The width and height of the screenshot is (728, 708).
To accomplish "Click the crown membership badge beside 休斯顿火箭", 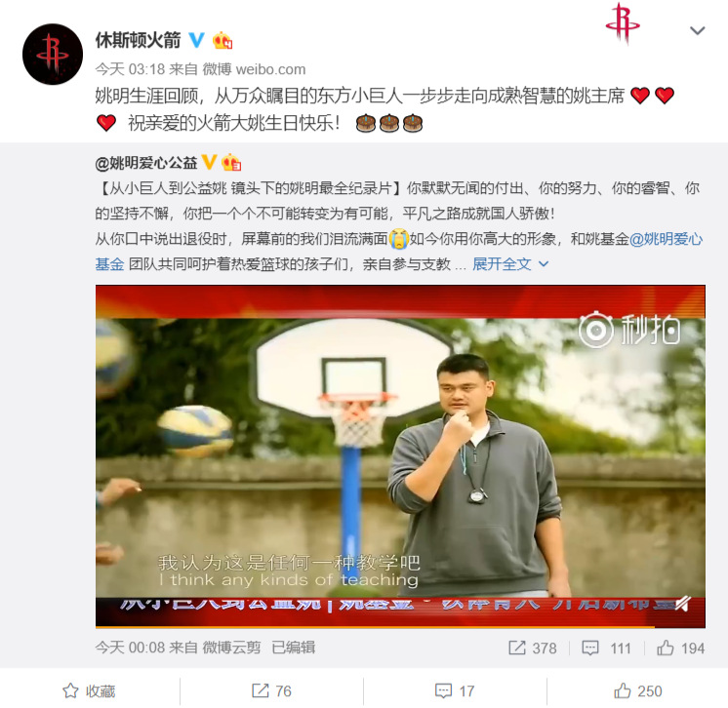I will (222, 40).
